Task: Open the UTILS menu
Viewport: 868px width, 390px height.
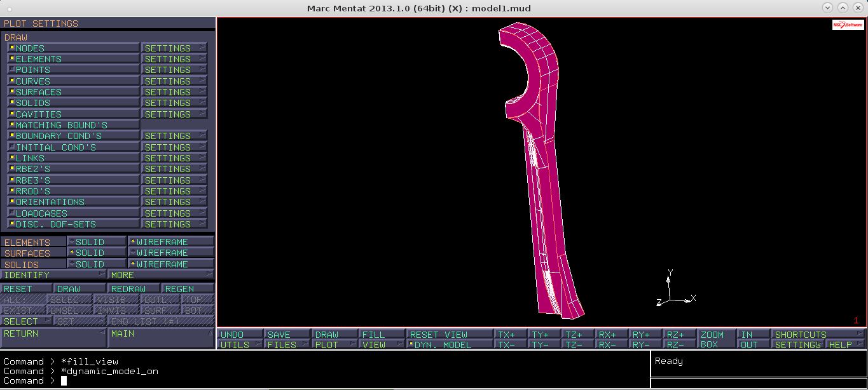Action: point(240,344)
